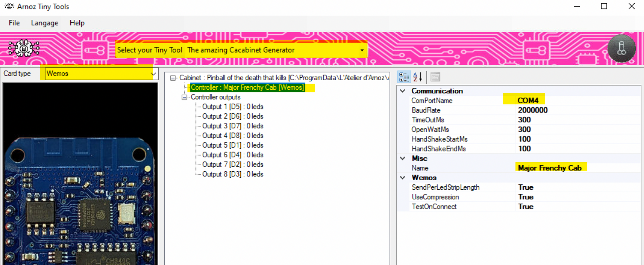
Task: Close the Arnoz Tiny Tools window
Action: 632,6
